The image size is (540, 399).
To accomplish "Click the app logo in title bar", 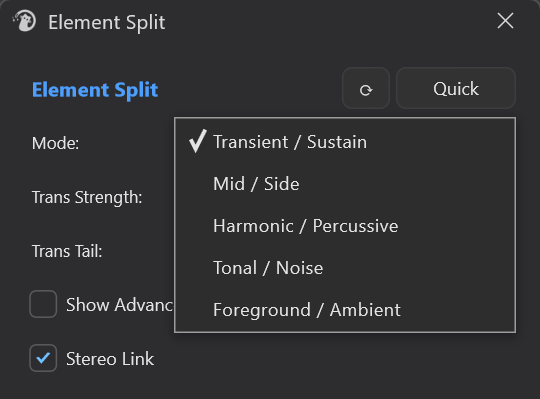I will point(24,21).
